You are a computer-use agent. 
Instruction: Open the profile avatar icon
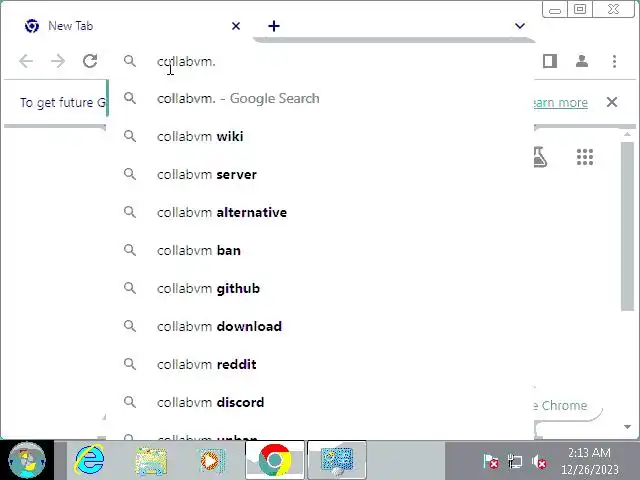pos(582,61)
